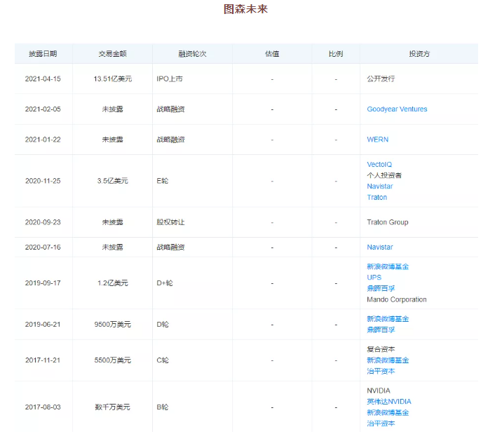This screenshot has height=448, width=502.
Task: Click the plain NVIDIA text in B轮 row
Action: (x=379, y=391)
